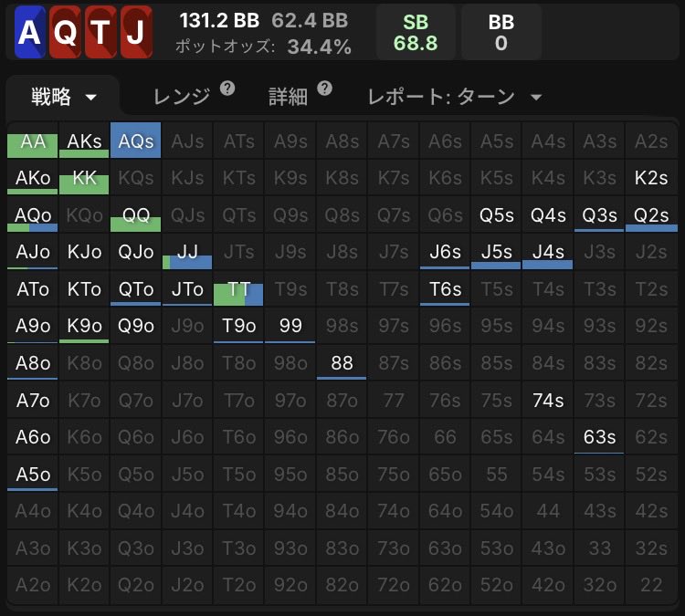685x616 pixels.
Task: Select the dimmed A2o hand cell
Action: [x=32, y=585]
